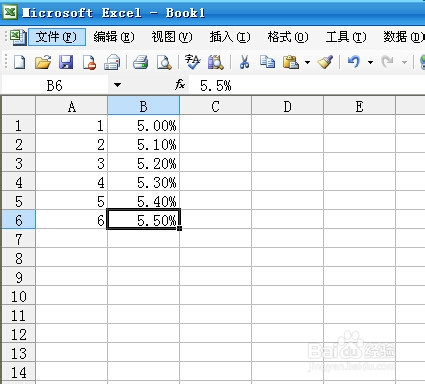Click cell A6 containing 6
The height and width of the screenshot is (384, 425).
[x=72, y=220]
